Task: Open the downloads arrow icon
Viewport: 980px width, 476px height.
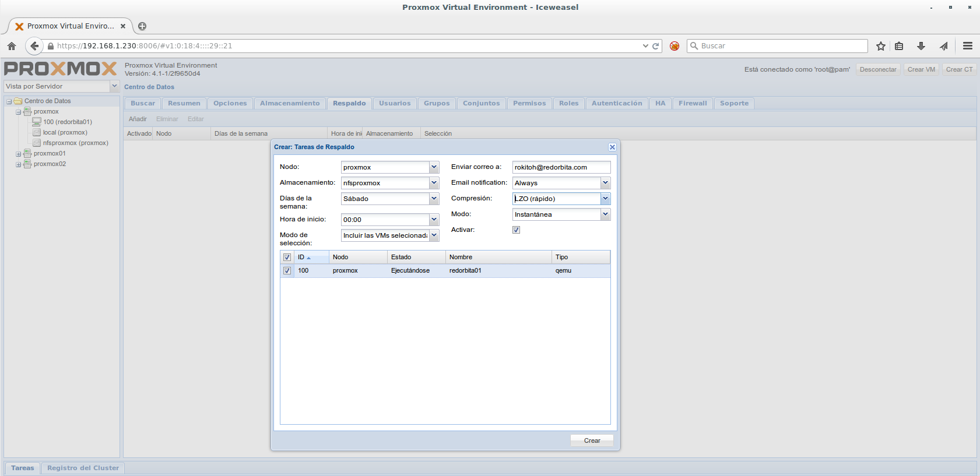Action: pyautogui.click(x=921, y=46)
